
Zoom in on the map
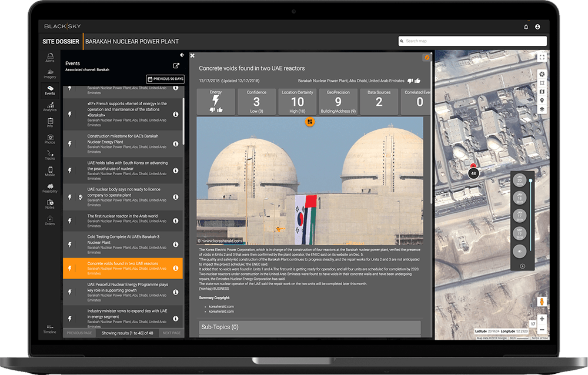542,319
